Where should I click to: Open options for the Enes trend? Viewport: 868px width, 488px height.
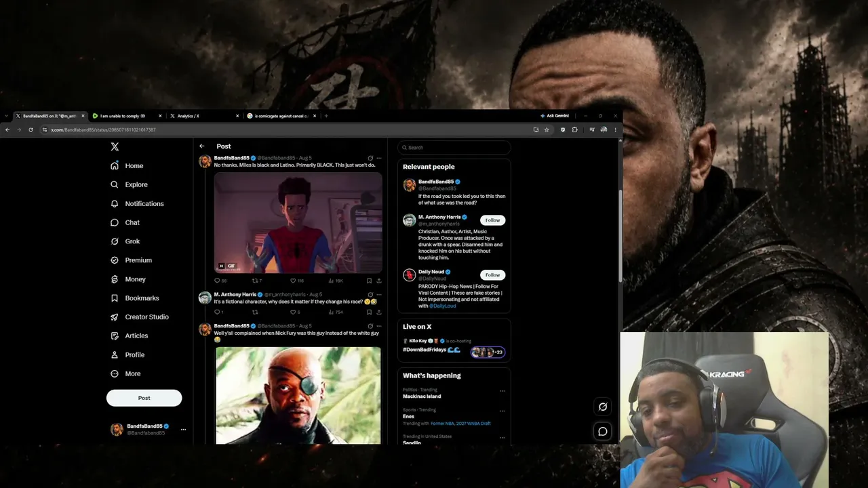[502, 411]
